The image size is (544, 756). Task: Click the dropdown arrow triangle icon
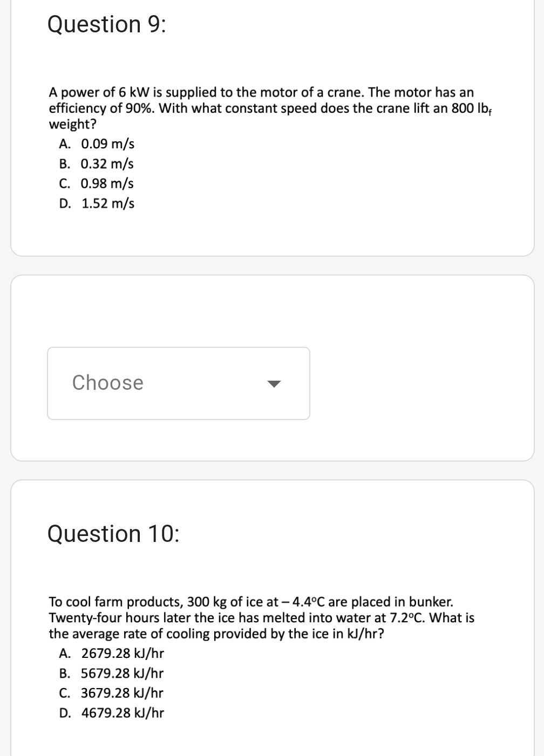[x=275, y=384]
